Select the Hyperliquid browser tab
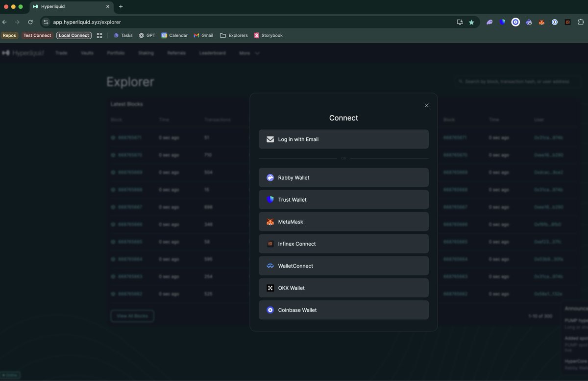This screenshot has width=588, height=381. (73, 7)
